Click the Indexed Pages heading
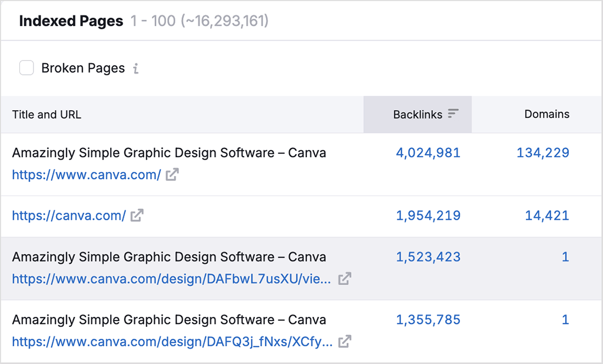This screenshot has height=364, width=603. (x=71, y=21)
